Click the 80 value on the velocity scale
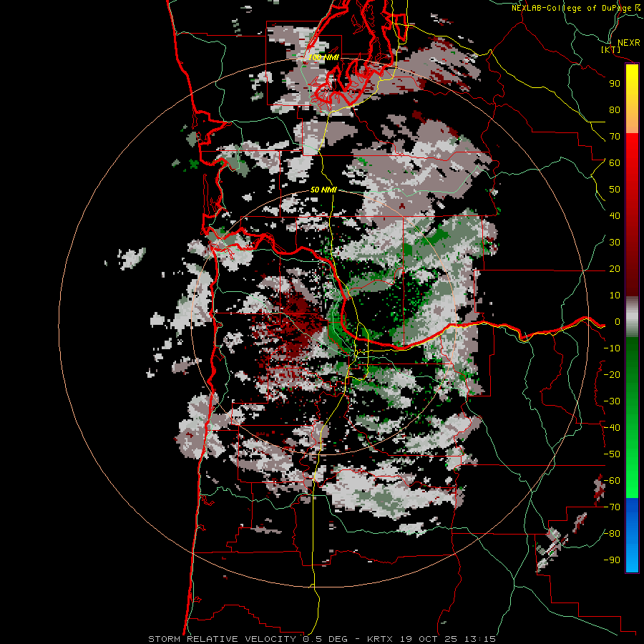The image size is (644, 644). (615, 110)
